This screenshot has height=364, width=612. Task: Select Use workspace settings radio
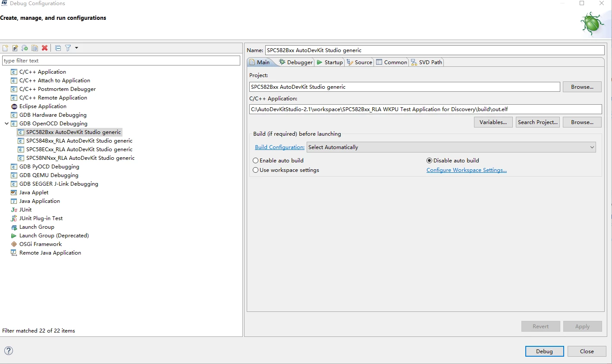pos(256,170)
